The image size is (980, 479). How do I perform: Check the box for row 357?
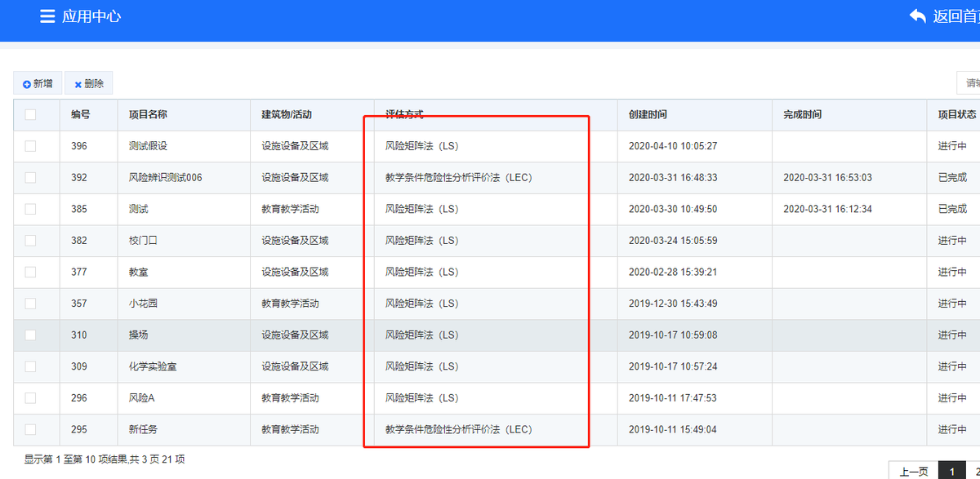click(30, 304)
